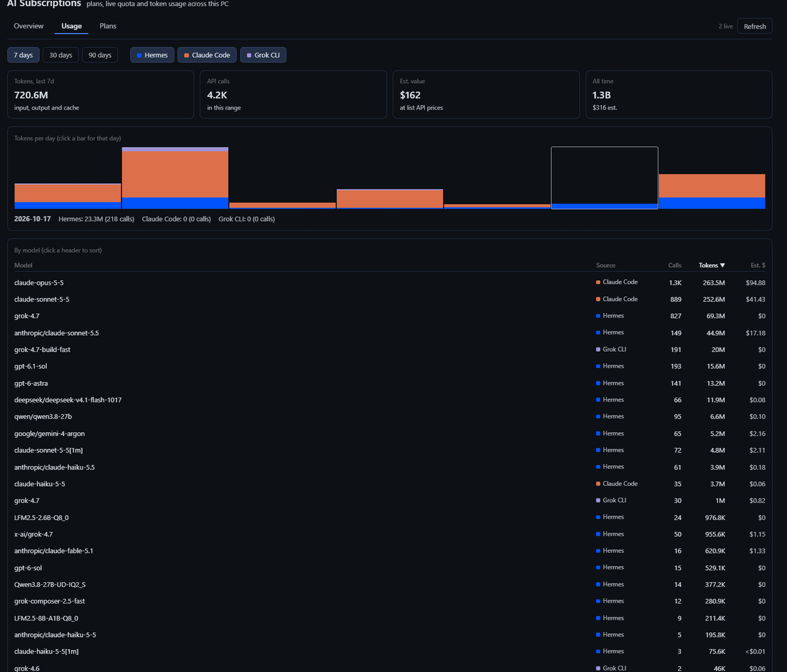Click the claude-haiku-5-5 model name
The width and height of the screenshot is (787, 672).
(39, 484)
